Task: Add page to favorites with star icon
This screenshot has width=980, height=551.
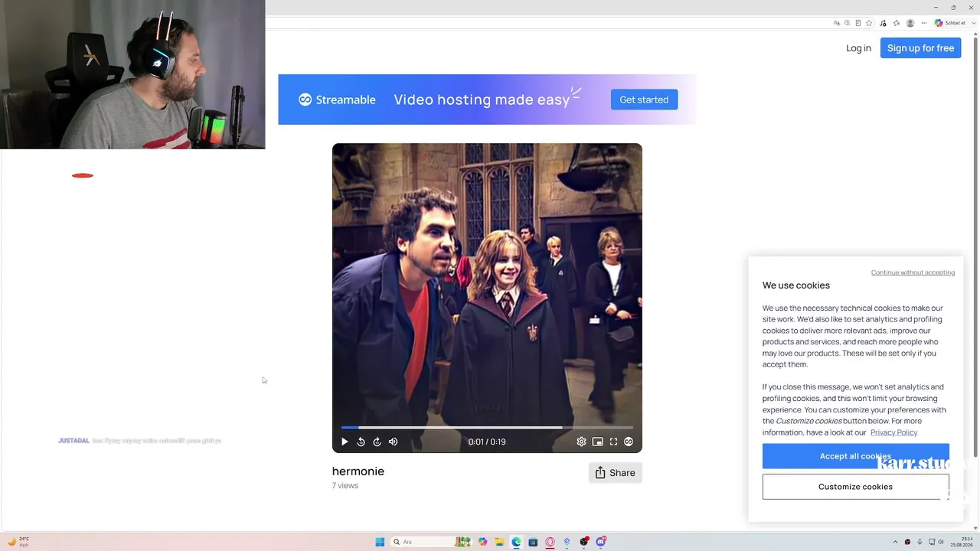Action: [869, 23]
